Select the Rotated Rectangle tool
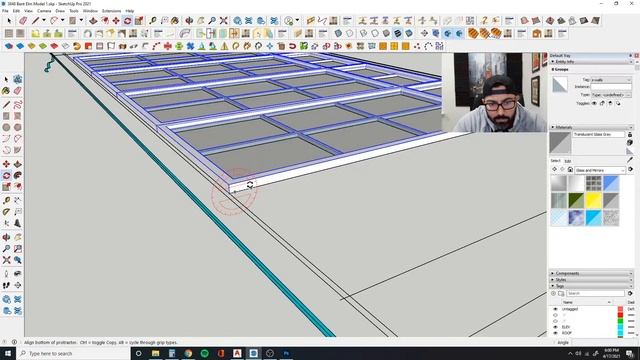Screen dimensions: 640x360 pos(18,116)
